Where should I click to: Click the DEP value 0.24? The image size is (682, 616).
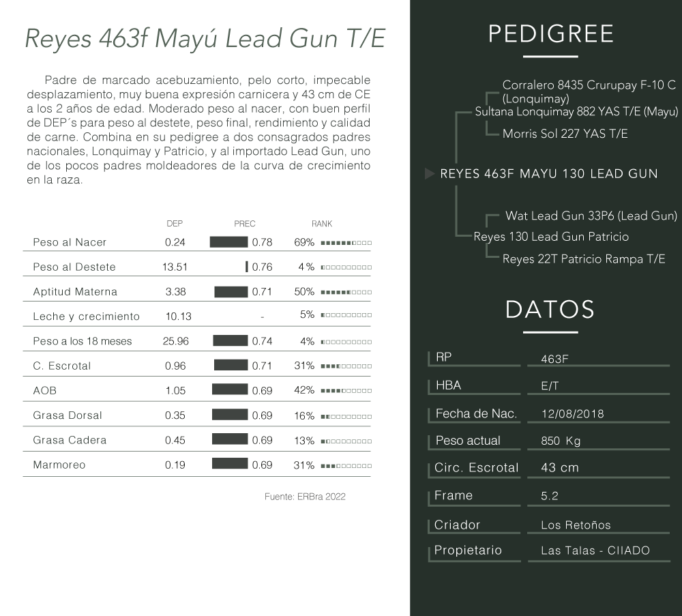175,242
